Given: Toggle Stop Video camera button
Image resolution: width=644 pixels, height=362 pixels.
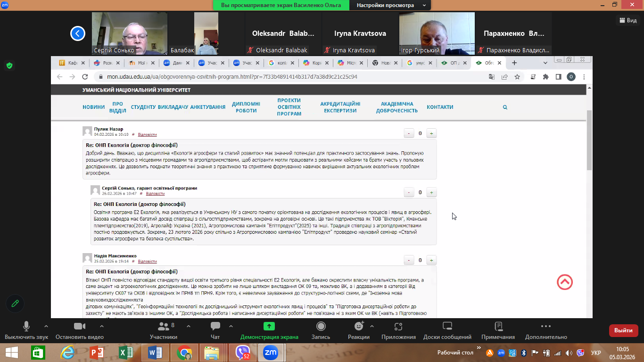Looking at the screenshot, I should pyautogui.click(x=79, y=327).
